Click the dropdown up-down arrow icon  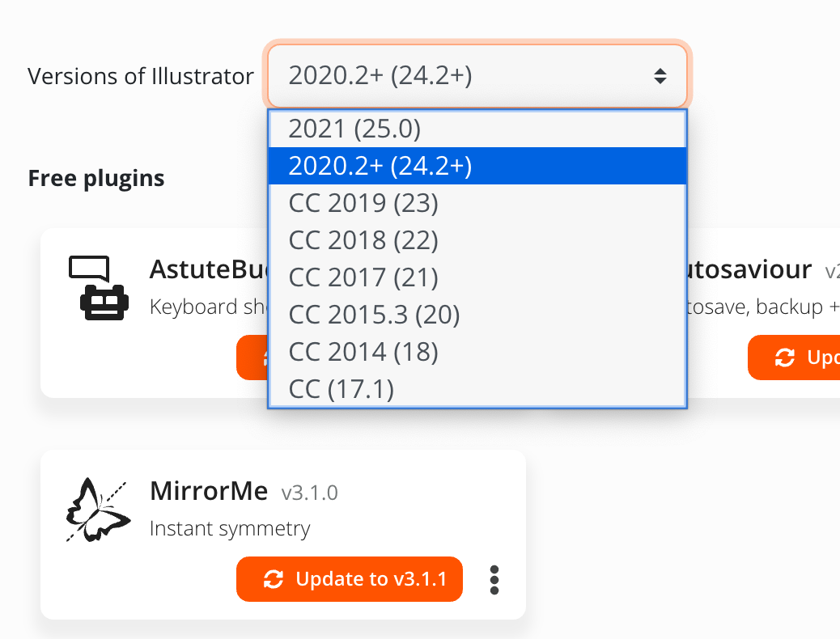point(660,76)
